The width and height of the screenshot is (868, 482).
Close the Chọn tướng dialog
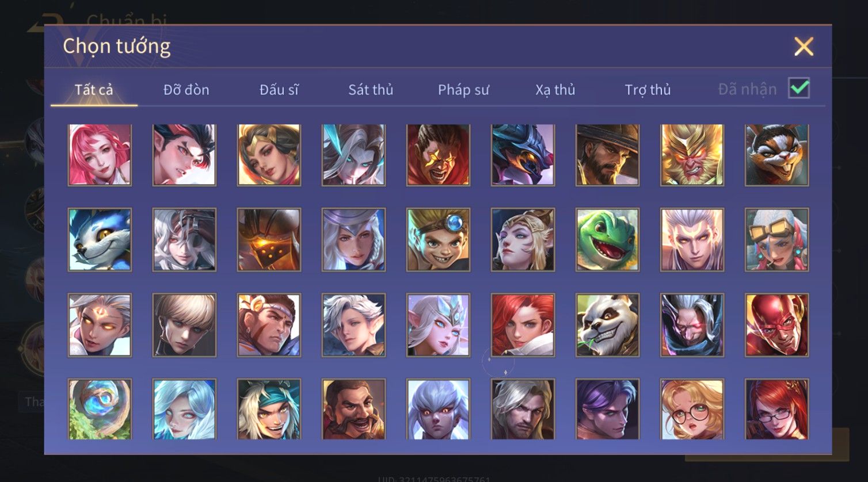tap(804, 47)
